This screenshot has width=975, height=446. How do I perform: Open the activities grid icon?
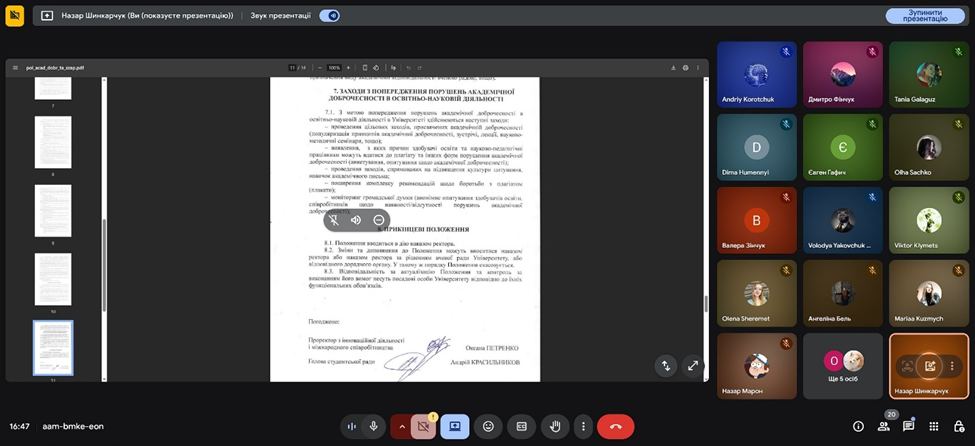pyautogui.click(x=933, y=426)
